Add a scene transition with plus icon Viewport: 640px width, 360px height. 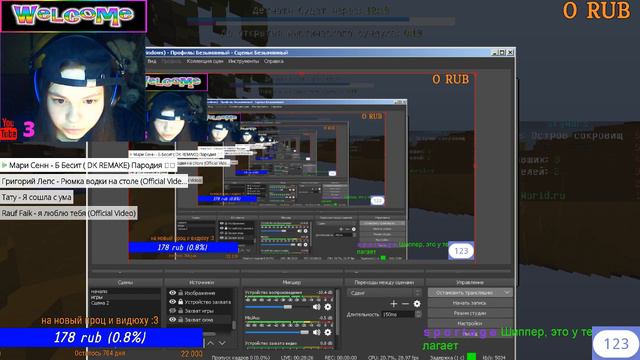pos(393,304)
